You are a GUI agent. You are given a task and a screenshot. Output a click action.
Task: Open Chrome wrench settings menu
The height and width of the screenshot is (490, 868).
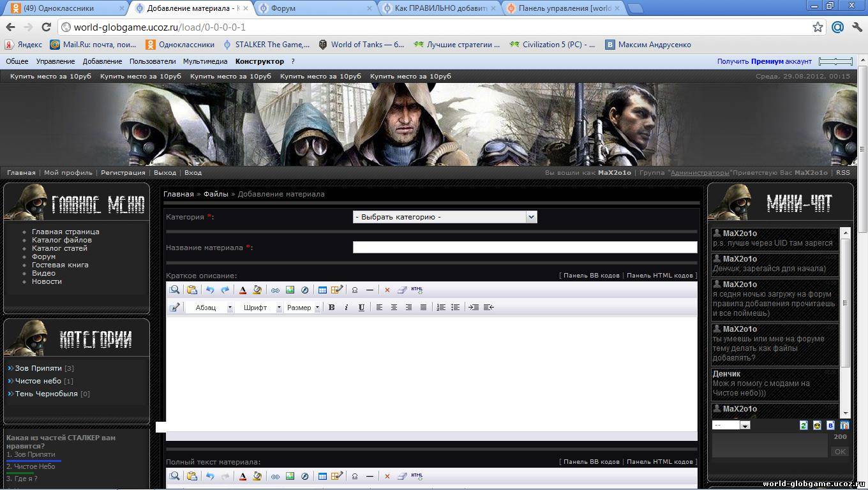(x=857, y=27)
